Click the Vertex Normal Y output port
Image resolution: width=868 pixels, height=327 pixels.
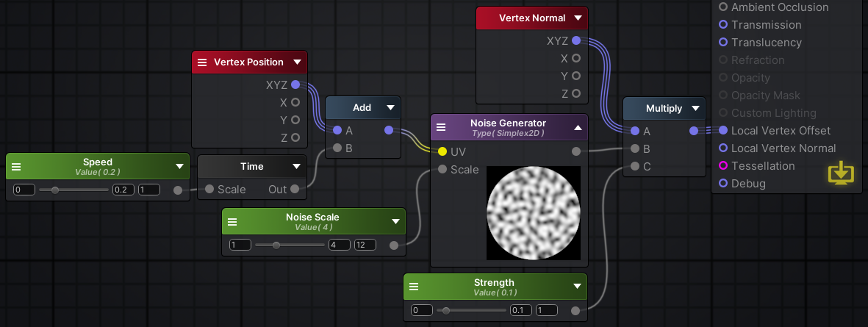pyautogui.click(x=576, y=76)
